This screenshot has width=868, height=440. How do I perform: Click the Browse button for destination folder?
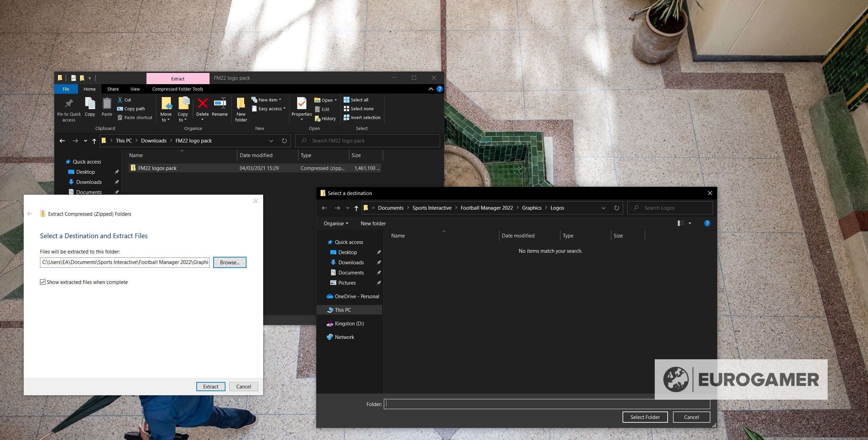(x=230, y=262)
